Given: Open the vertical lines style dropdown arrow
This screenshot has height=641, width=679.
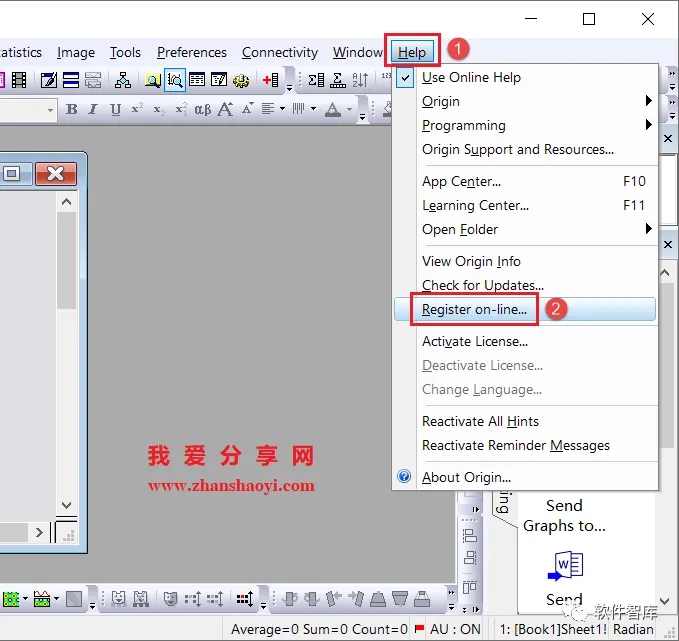Looking at the screenshot, I should tap(313, 109).
